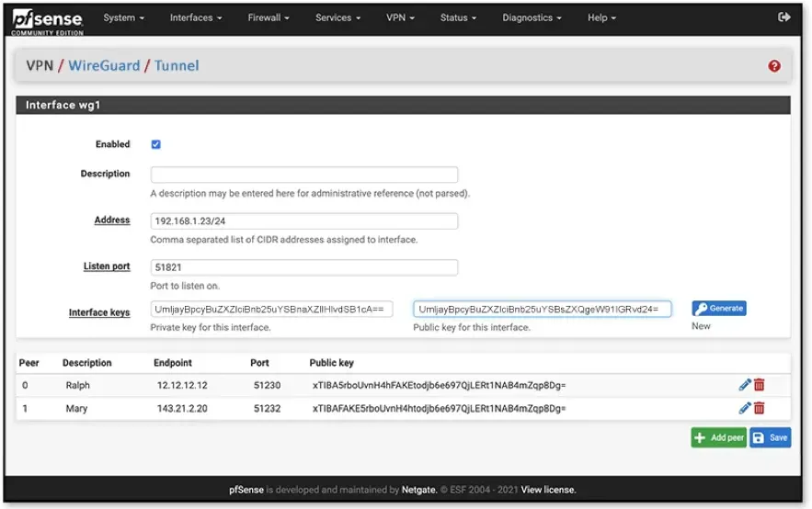This screenshot has height=509, width=812.
Task: Follow the WireGuard breadcrumb link
Action: coord(104,66)
